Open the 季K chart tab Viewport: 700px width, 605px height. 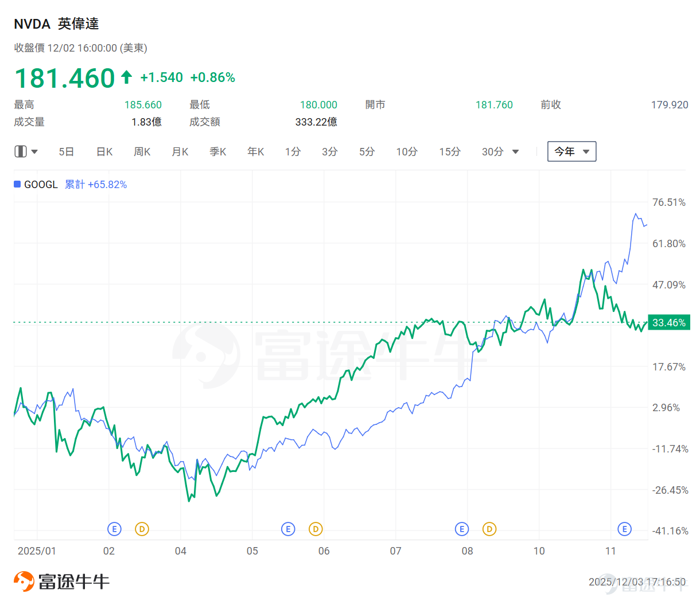218,151
